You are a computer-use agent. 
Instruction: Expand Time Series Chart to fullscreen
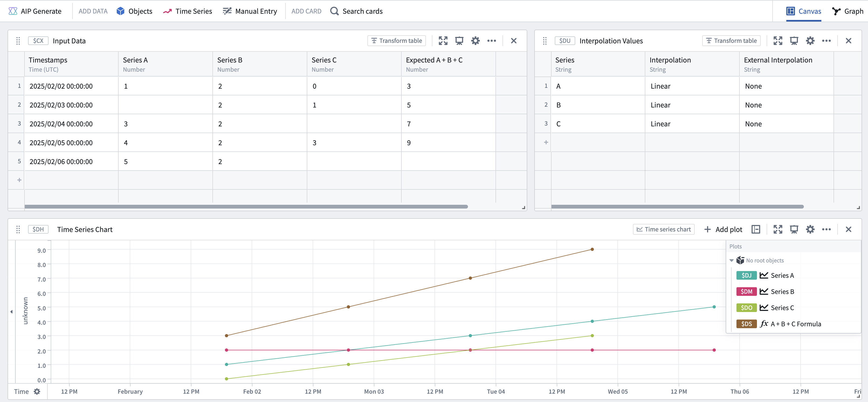click(778, 229)
